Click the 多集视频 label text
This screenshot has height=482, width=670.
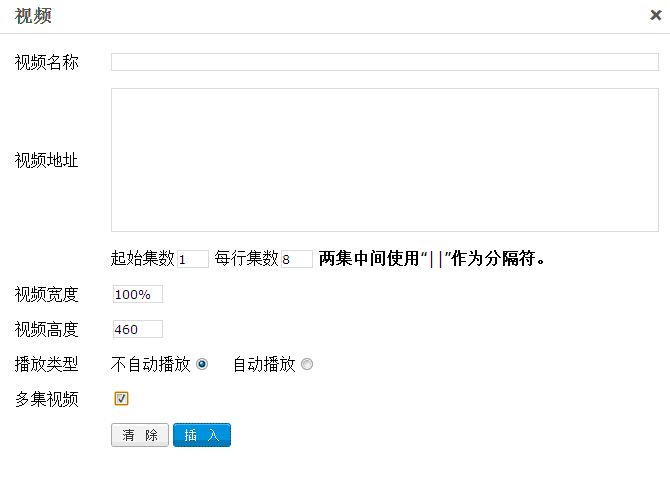coord(46,398)
